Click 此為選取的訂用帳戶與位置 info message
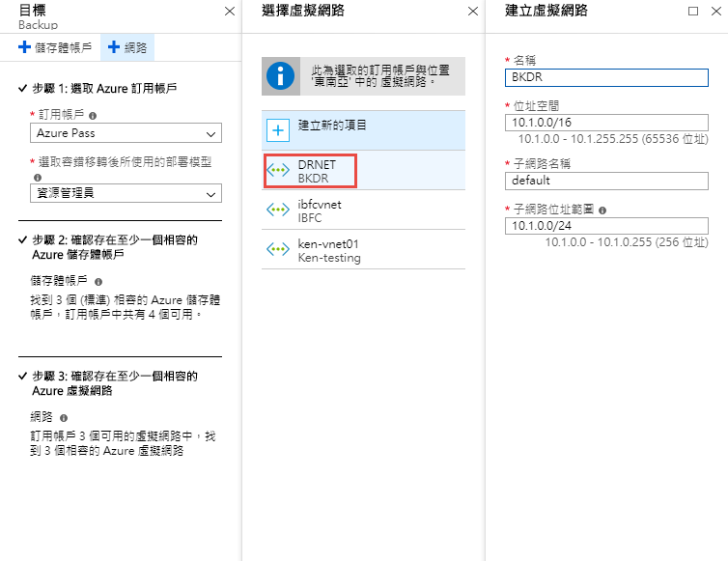This screenshot has width=728, height=561. pyautogui.click(x=380, y=76)
